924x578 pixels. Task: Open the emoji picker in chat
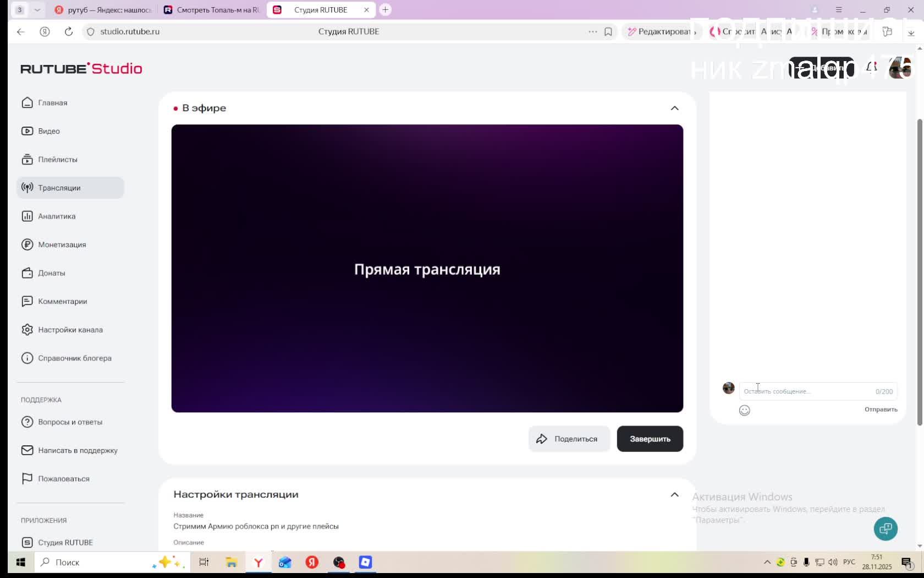pyautogui.click(x=744, y=410)
